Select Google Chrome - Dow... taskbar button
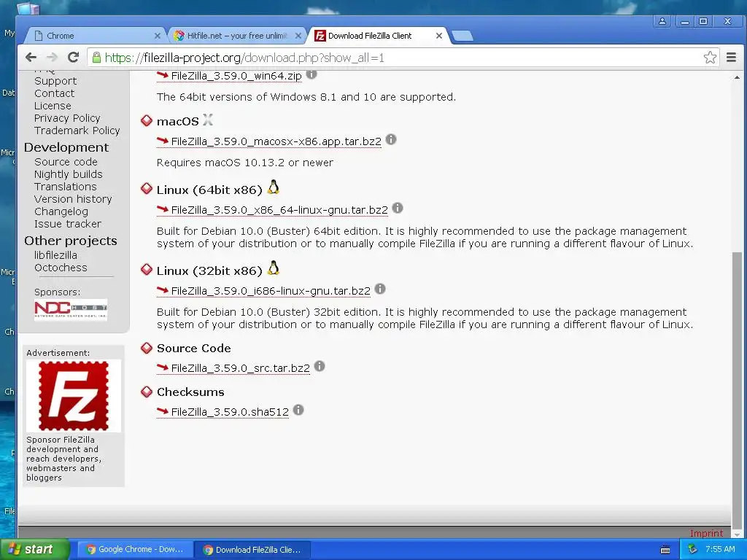The height and width of the screenshot is (560, 747). click(x=135, y=550)
